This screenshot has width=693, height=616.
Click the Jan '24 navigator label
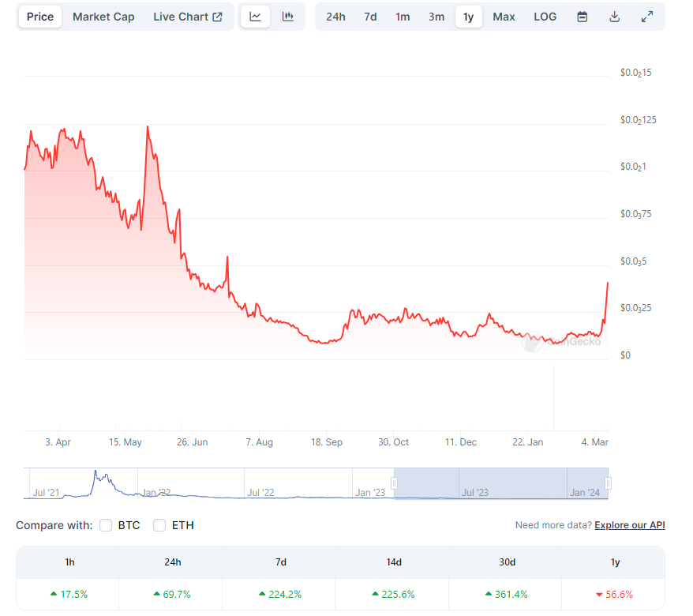tap(585, 492)
